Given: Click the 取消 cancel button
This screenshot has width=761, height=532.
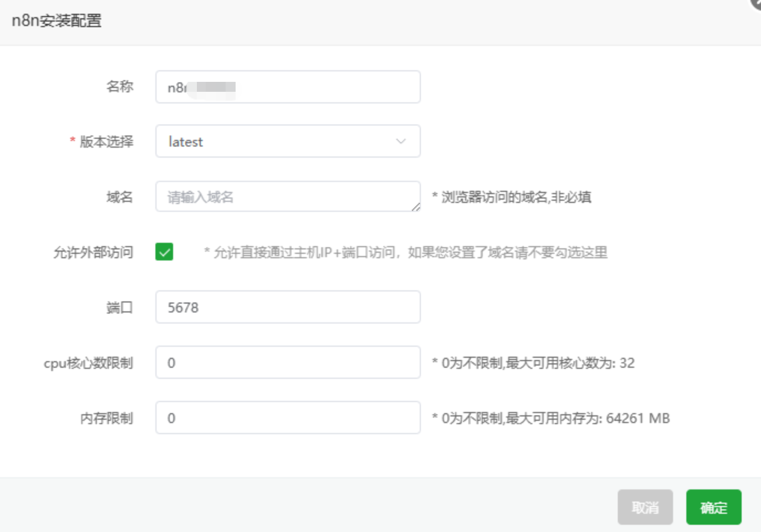Looking at the screenshot, I should click(x=645, y=507).
